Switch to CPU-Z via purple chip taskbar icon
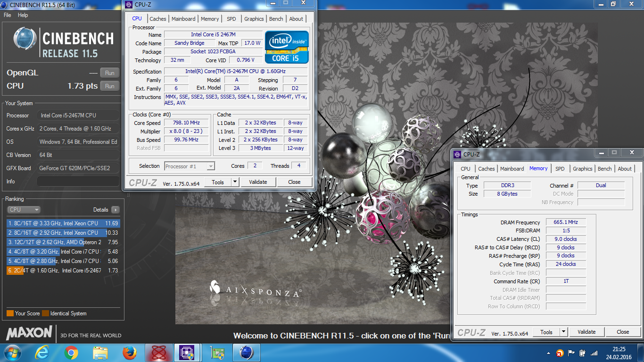The height and width of the screenshot is (362, 644). pyautogui.click(x=188, y=353)
